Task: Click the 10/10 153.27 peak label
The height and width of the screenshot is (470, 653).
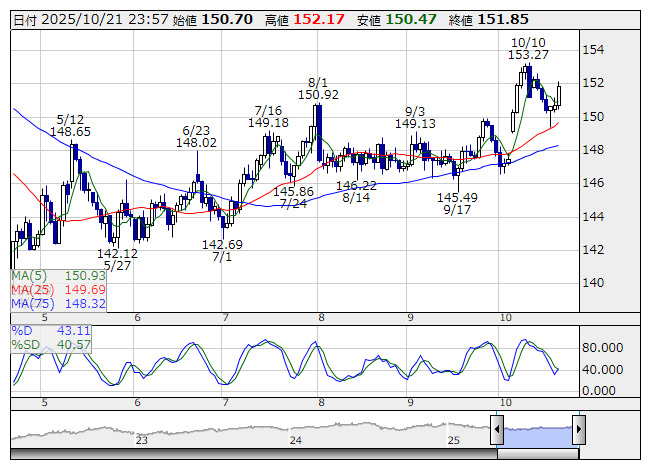Action: click(528, 48)
